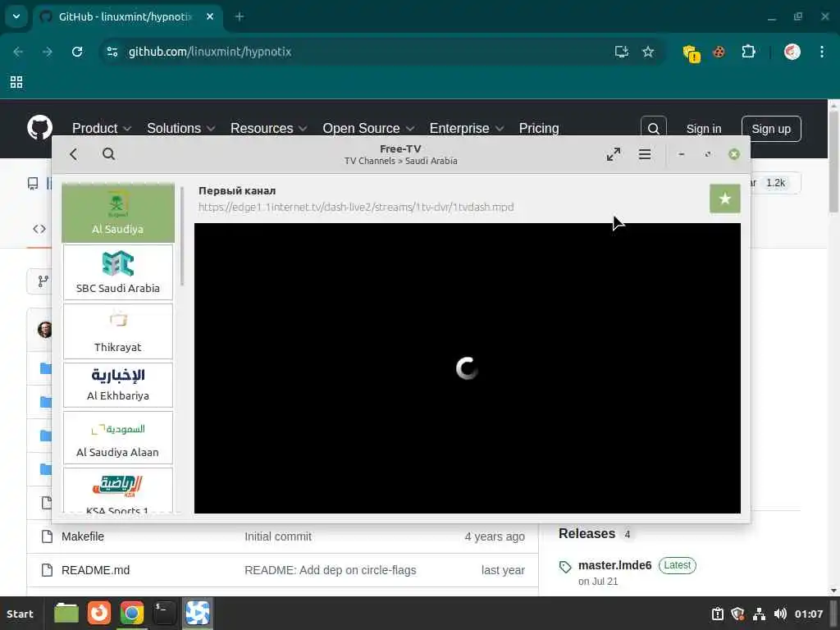Click the Free-TV channel list scrollbar
840x630 pixels.
182,235
